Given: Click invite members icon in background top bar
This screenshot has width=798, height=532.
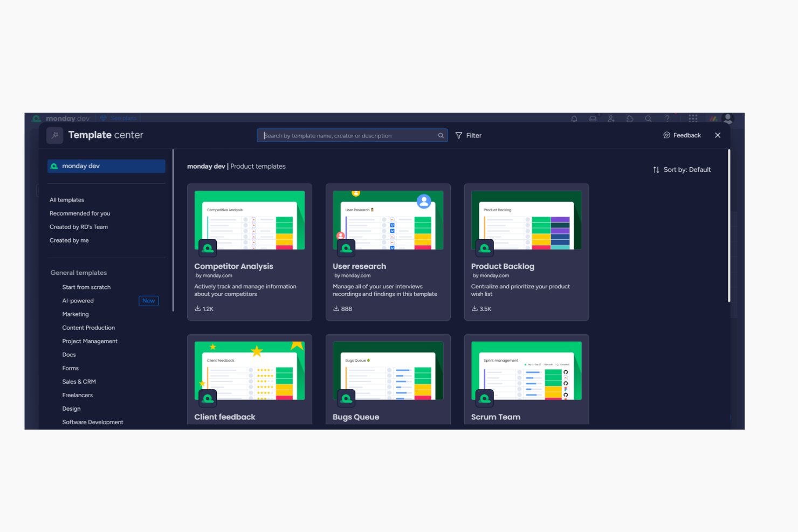Looking at the screenshot, I should [611, 119].
